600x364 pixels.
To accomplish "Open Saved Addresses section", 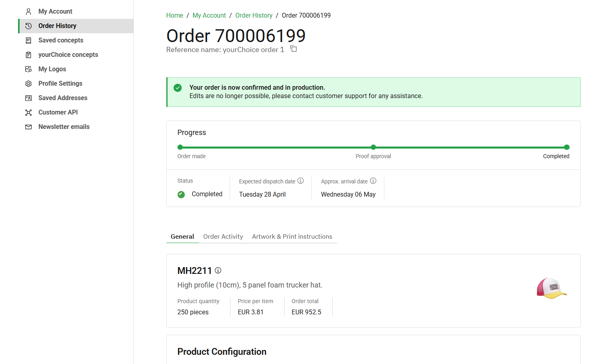I will (x=63, y=98).
